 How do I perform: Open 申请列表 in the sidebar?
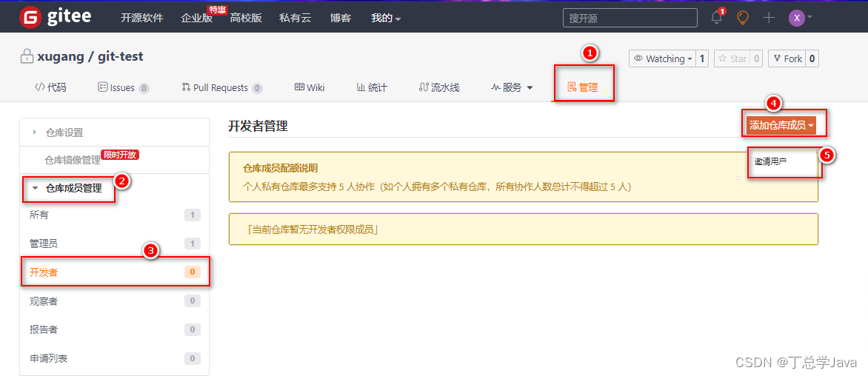pos(115,358)
